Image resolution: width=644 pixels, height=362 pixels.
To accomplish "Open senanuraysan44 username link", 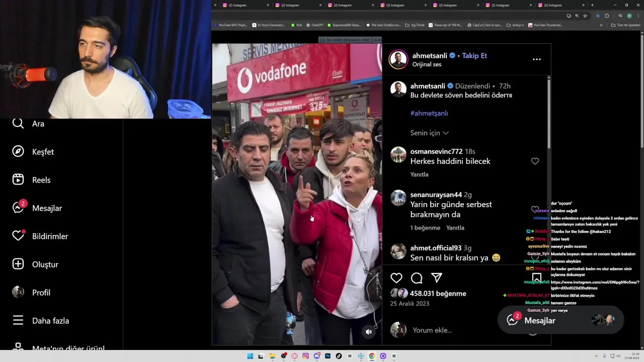I will click(x=436, y=195).
